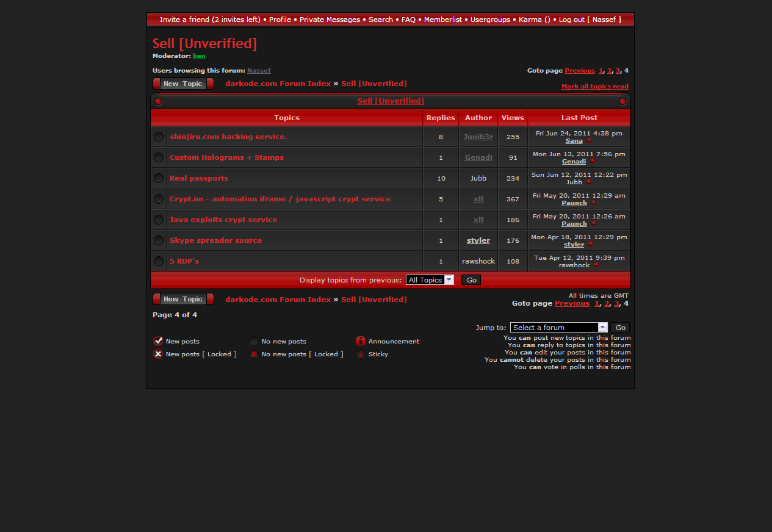Click the latest-post icon beside styler's last post
This screenshot has height=532, width=772.
pos(590,245)
